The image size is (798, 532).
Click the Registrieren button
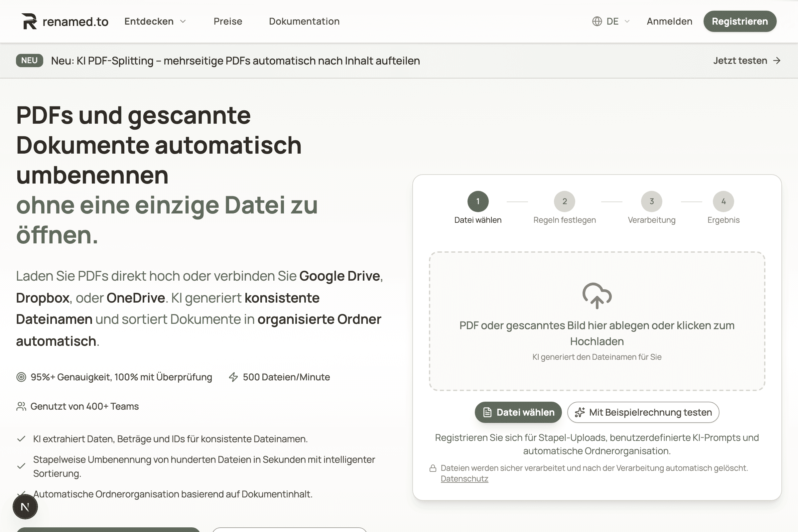pos(740,21)
